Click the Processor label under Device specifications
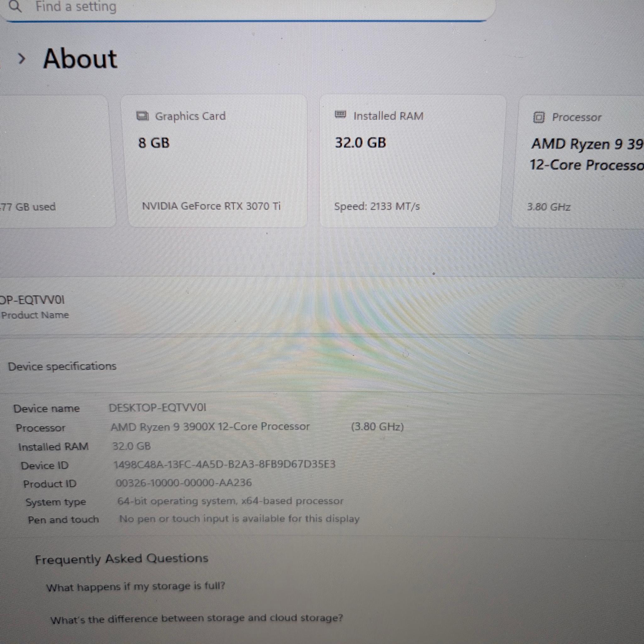This screenshot has height=644, width=644. pyautogui.click(x=40, y=428)
